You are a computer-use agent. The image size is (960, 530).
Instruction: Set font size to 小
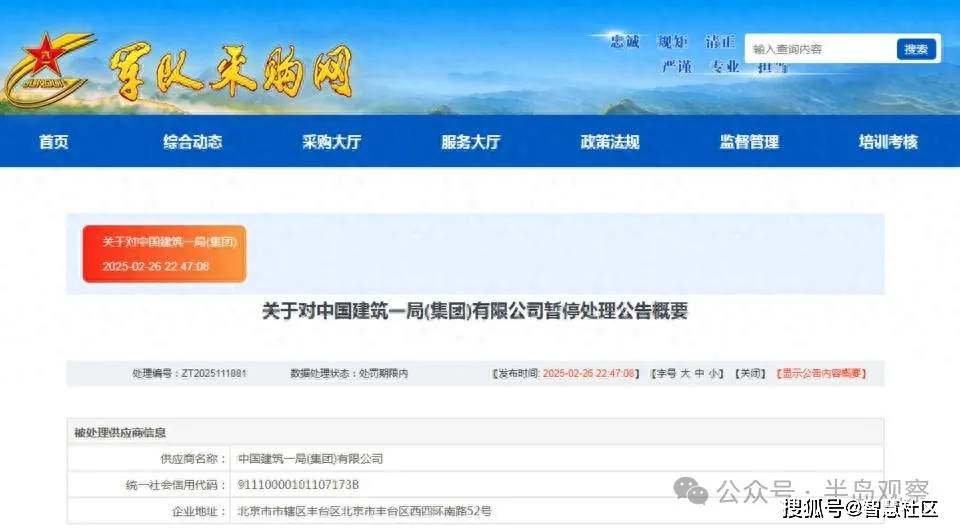tap(713, 373)
